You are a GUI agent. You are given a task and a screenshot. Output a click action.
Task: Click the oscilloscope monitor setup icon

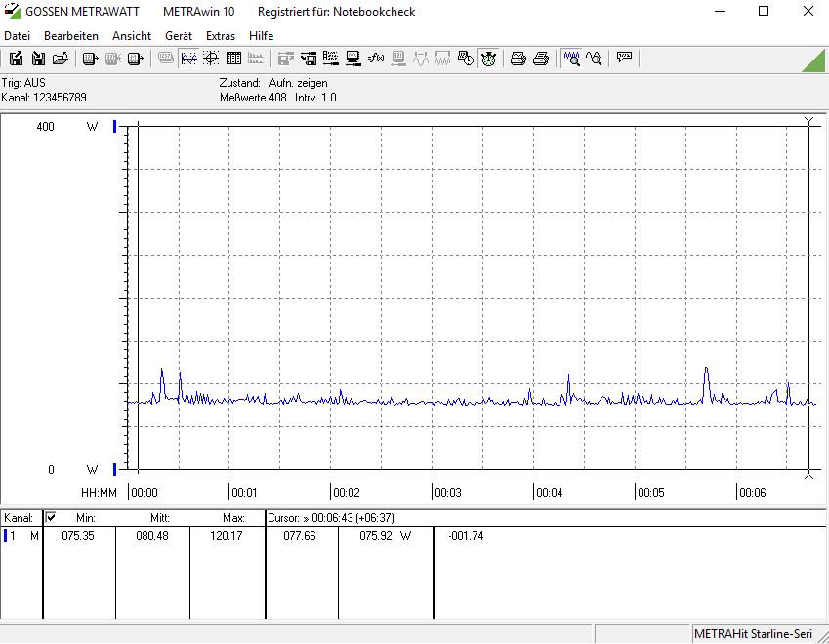click(x=353, y=59)
